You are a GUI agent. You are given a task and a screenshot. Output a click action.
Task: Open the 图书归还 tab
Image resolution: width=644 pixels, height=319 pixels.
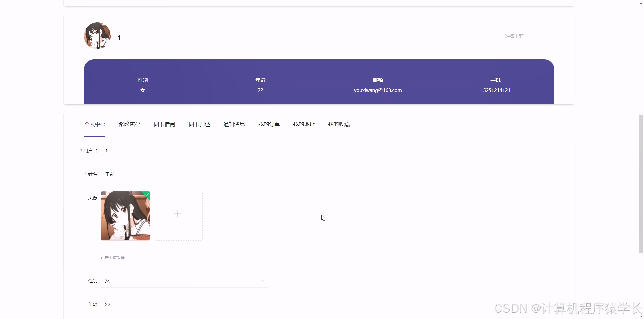click(x=199, y=124)
